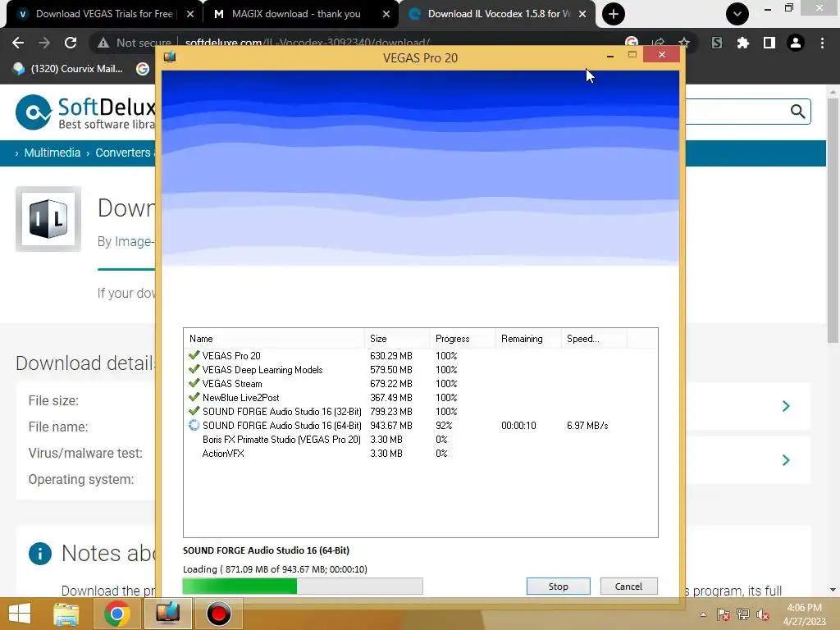
Task: Go forward in Chrome
Action: click(44, 43)
